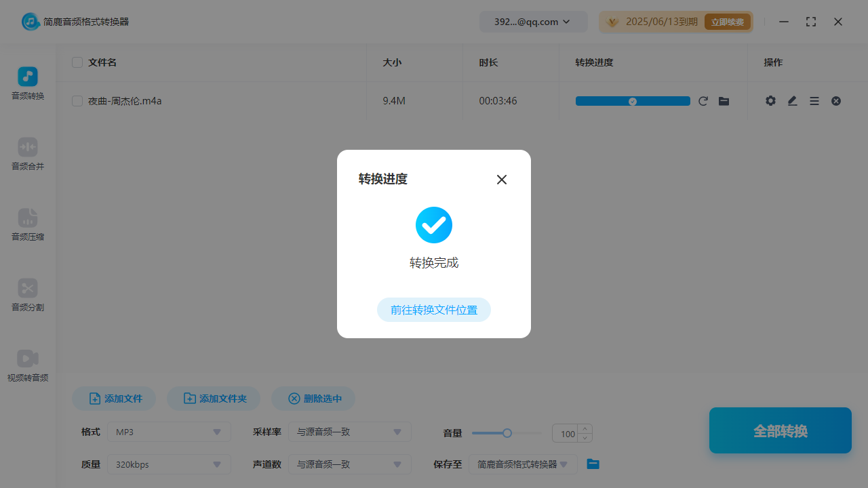The width and height of the screenshot is (868, 488).
Task: Click the volume value input showing 100
Action: tap(568, 432)
